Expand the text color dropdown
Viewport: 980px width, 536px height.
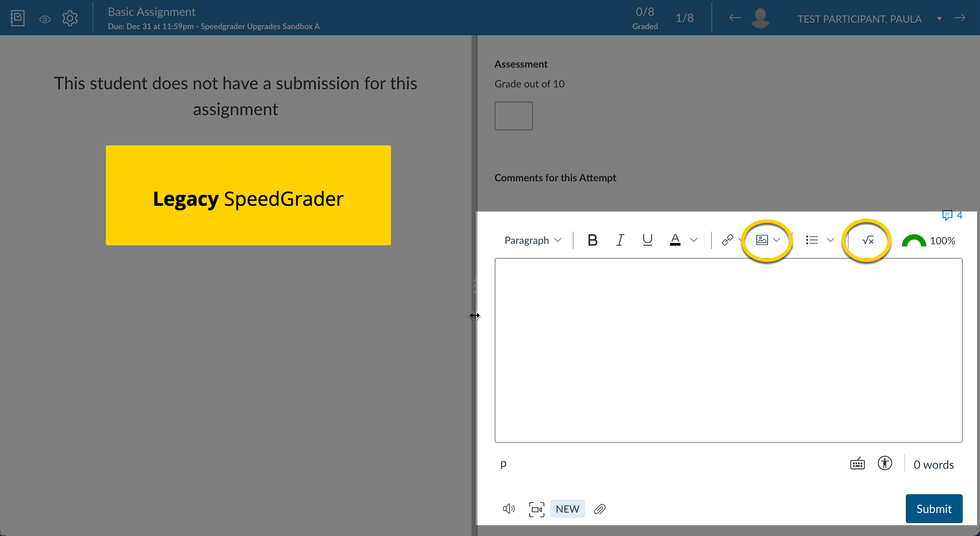pos(694,240)
